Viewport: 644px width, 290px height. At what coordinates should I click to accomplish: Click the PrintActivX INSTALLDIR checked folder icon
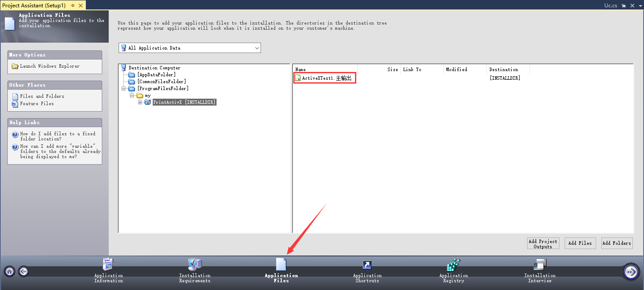(147, 103)
